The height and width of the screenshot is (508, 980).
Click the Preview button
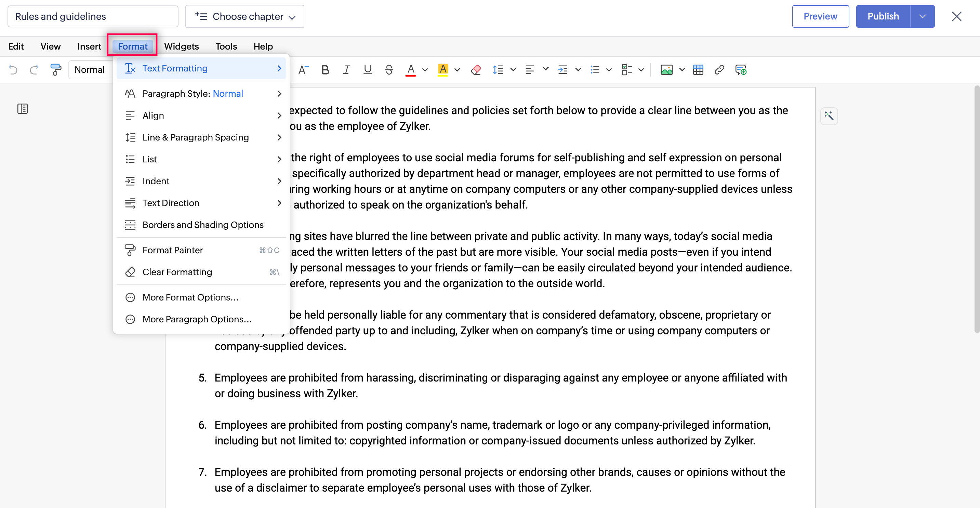point(820,16)
